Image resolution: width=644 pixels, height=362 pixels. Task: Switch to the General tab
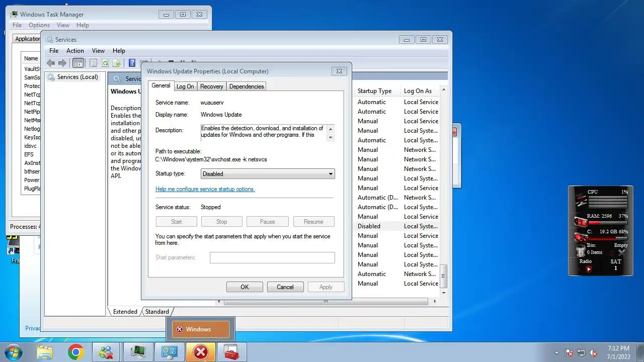point(161,85)
